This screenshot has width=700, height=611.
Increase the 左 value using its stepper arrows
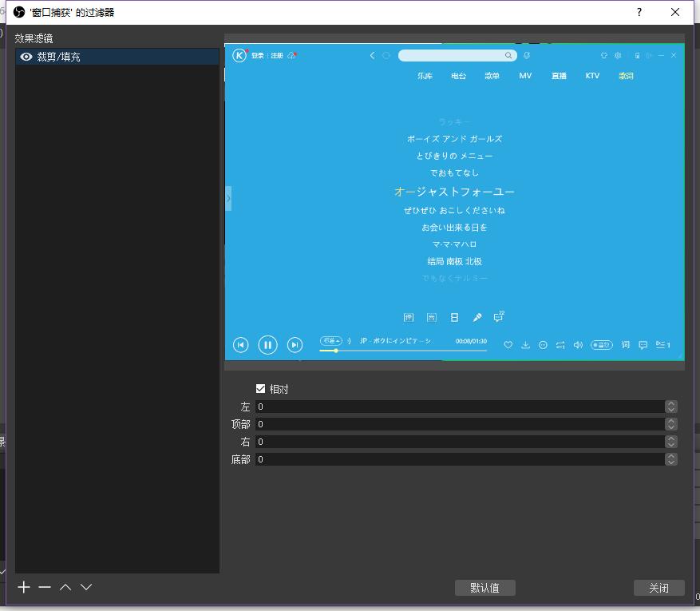coord(670,407)
